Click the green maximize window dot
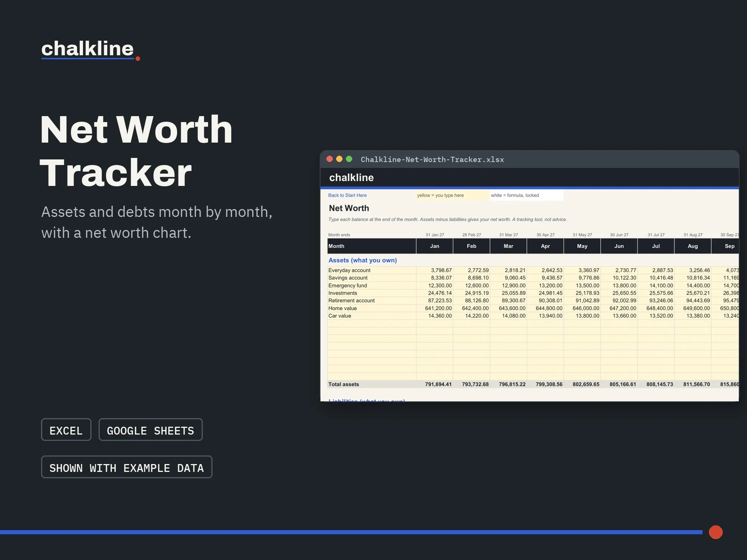The image size is (747, 560). click(349, 159)
